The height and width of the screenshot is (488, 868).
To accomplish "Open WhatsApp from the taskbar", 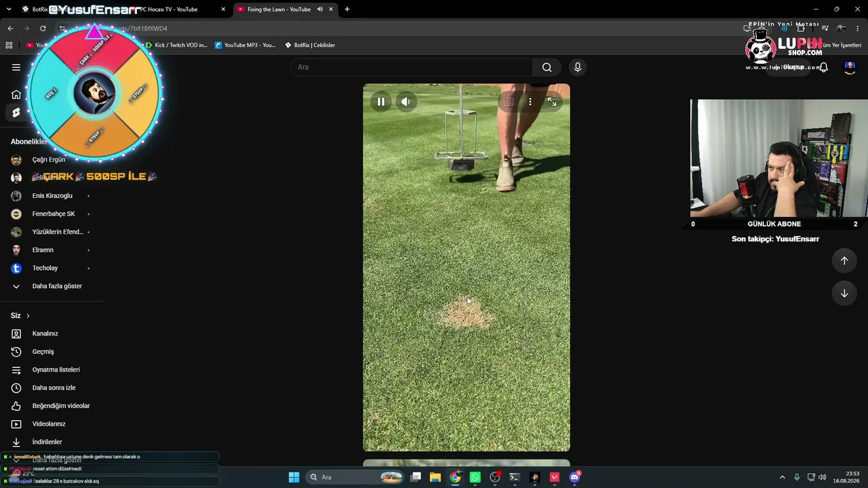I will (475, 477).
